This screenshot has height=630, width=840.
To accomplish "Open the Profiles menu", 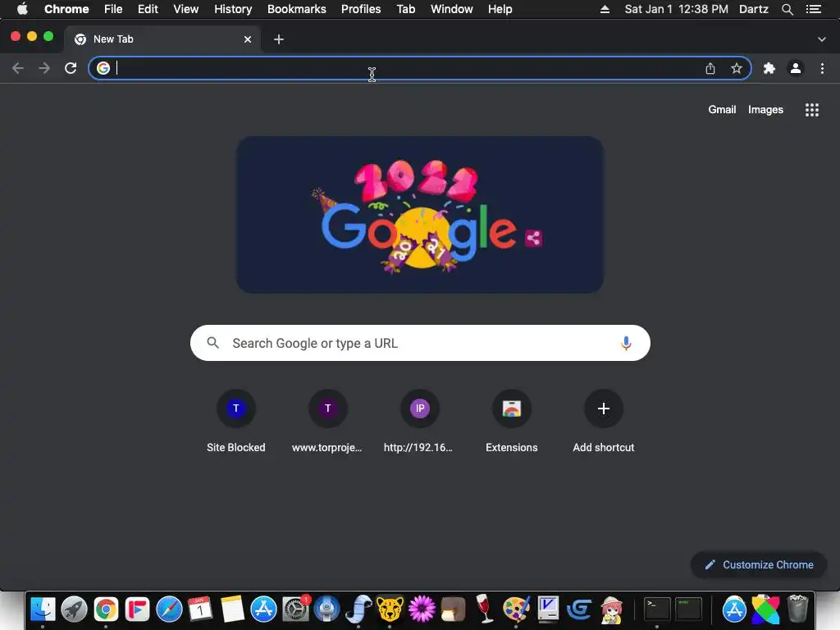I will coord(361,9).
